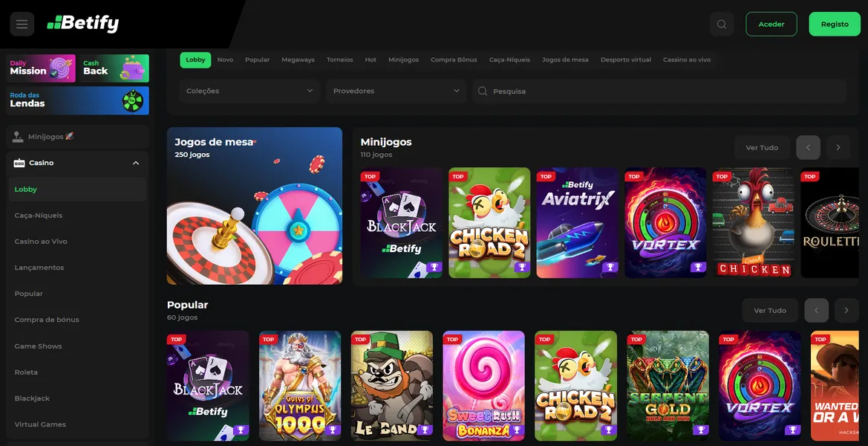
Task: Collapse the Casino section in the sidebar
Action: pyautogui.click(x=135, y=163)
